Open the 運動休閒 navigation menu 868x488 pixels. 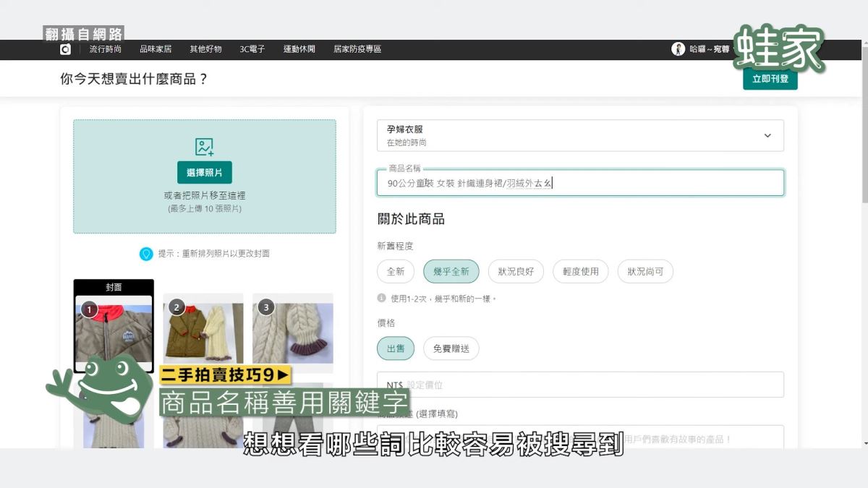[x=299, y=49]
